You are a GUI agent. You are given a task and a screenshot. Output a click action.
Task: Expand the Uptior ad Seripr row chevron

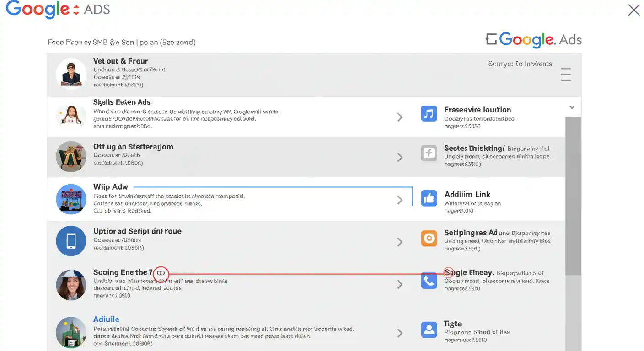click(x=400, y=242)
